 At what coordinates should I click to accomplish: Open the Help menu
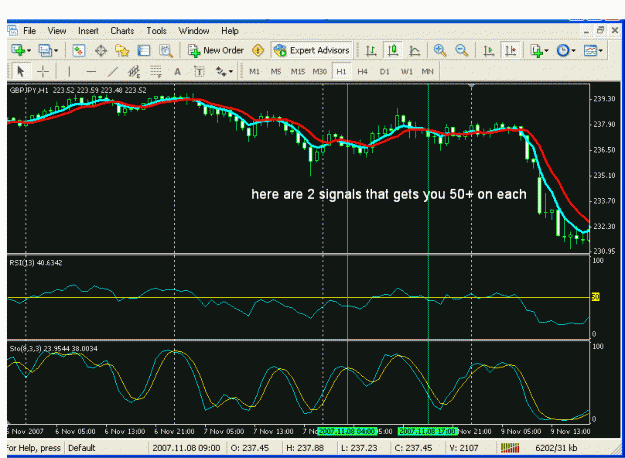coord(230,31)
